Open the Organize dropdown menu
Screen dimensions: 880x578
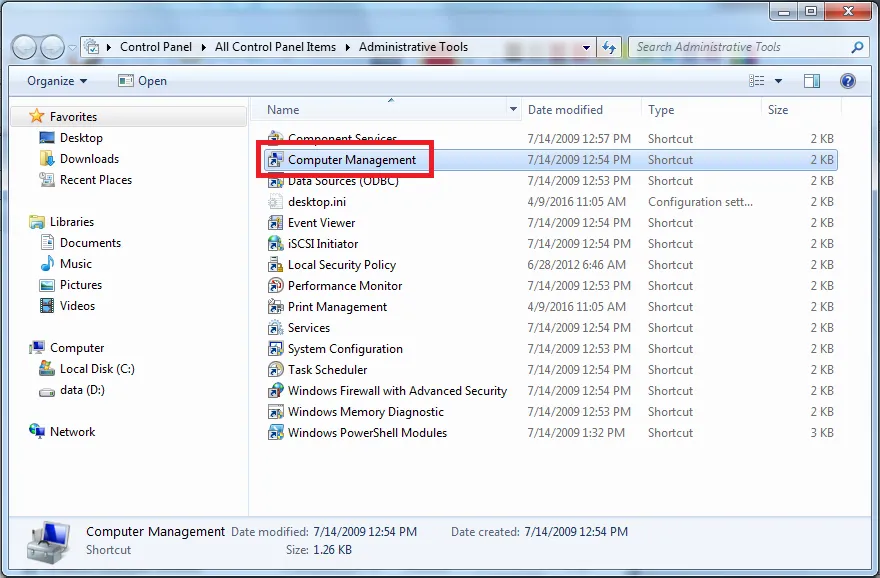click(x=57, y=81)
